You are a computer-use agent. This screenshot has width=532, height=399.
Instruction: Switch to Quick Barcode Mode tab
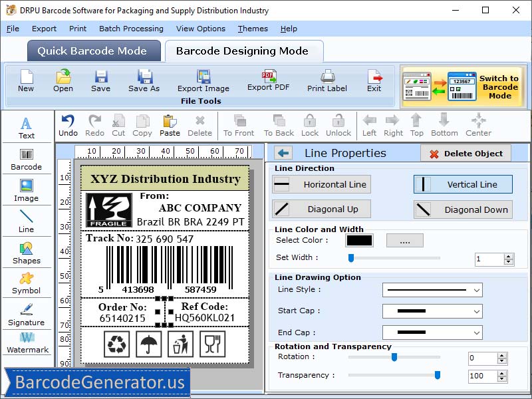pyautogui.click(x=93, y=51)
